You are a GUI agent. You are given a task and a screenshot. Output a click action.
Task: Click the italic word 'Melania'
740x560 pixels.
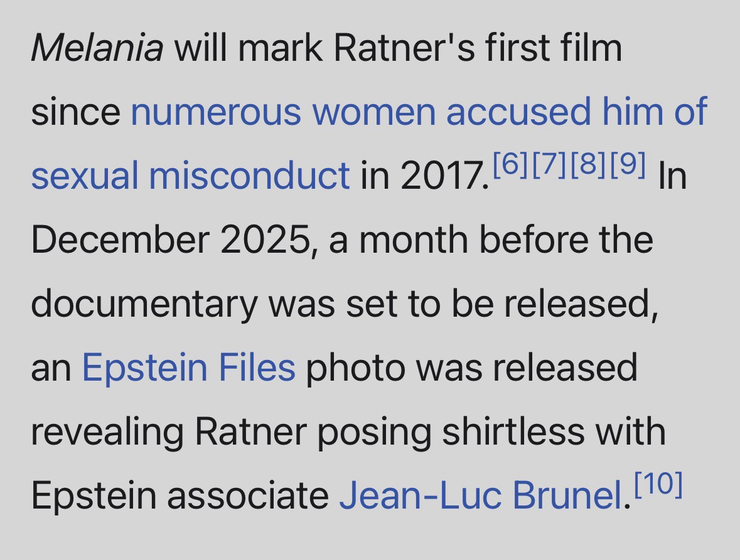click(x=97, y=48)
